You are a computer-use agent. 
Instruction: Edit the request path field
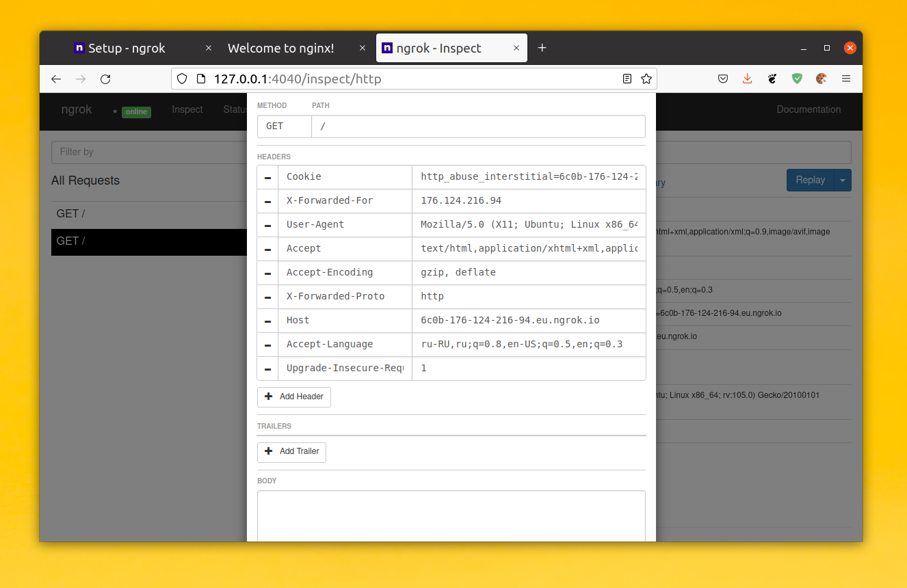point(477,126)
